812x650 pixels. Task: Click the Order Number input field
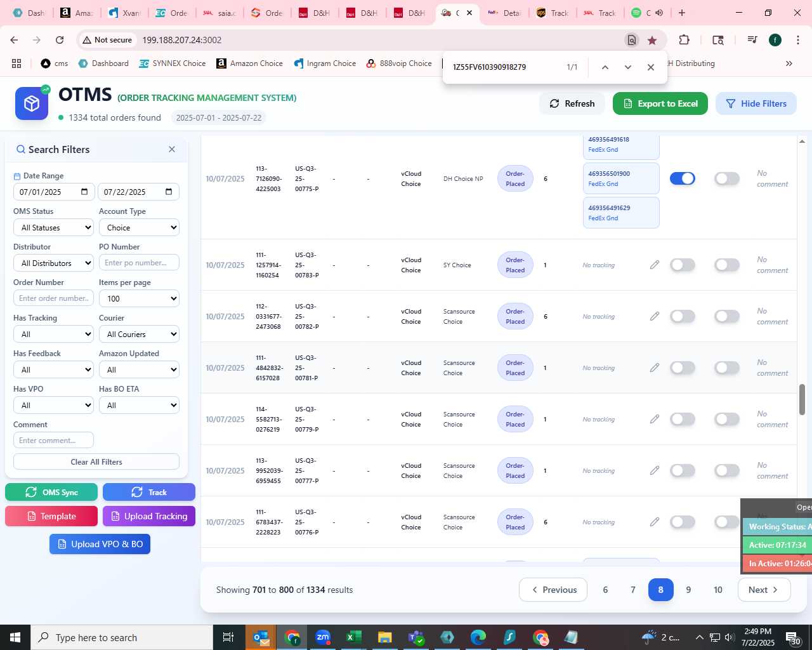pos(54,298)
